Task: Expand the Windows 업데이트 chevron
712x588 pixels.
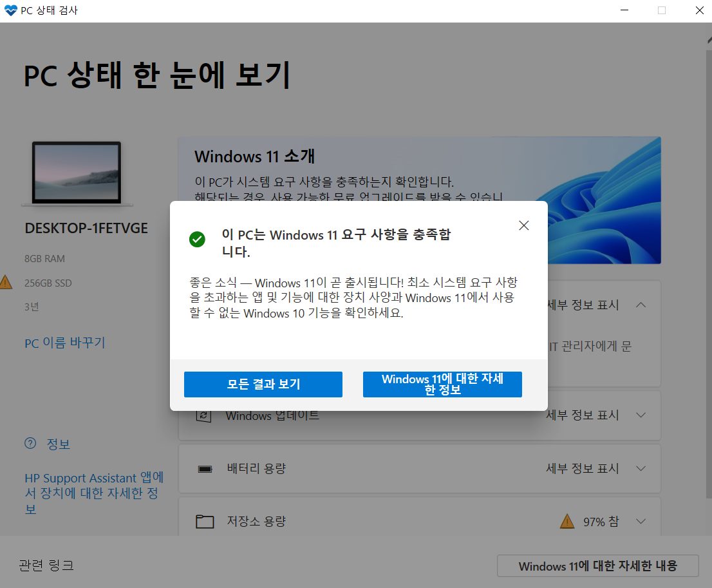Action: 641,415
